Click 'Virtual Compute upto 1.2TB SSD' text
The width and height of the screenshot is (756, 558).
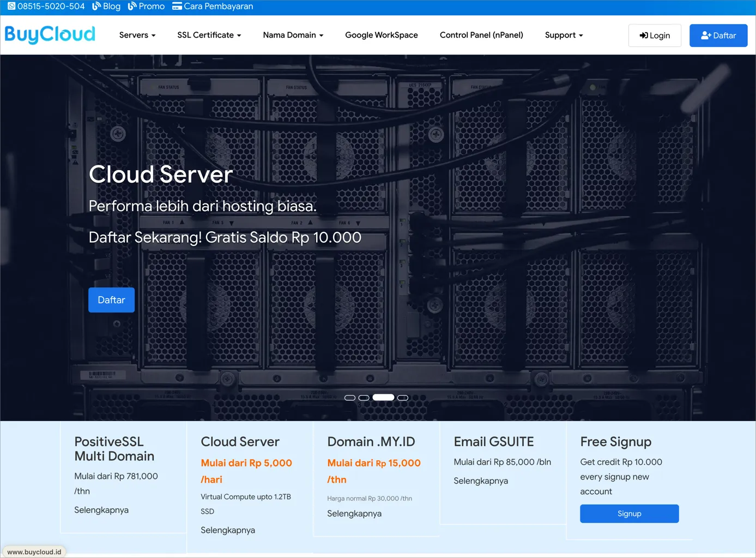click(x=246, y=504)
